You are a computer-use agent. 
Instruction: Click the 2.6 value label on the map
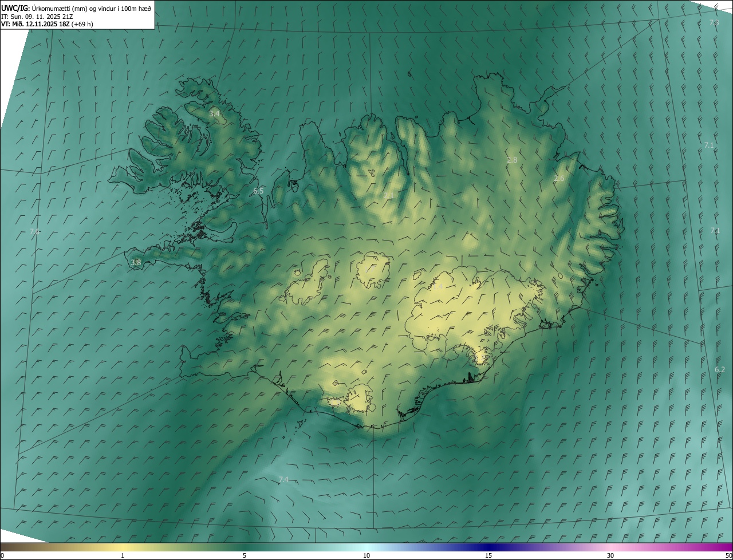coord(559,179)
